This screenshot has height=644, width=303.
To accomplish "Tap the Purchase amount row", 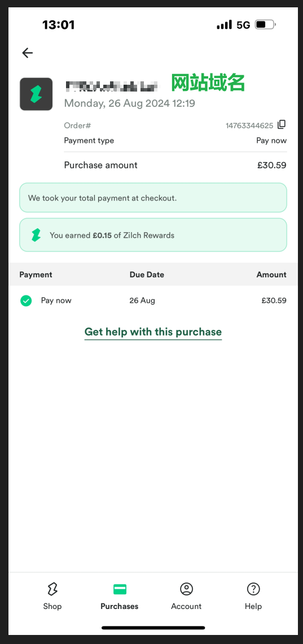I will (175, 165).
